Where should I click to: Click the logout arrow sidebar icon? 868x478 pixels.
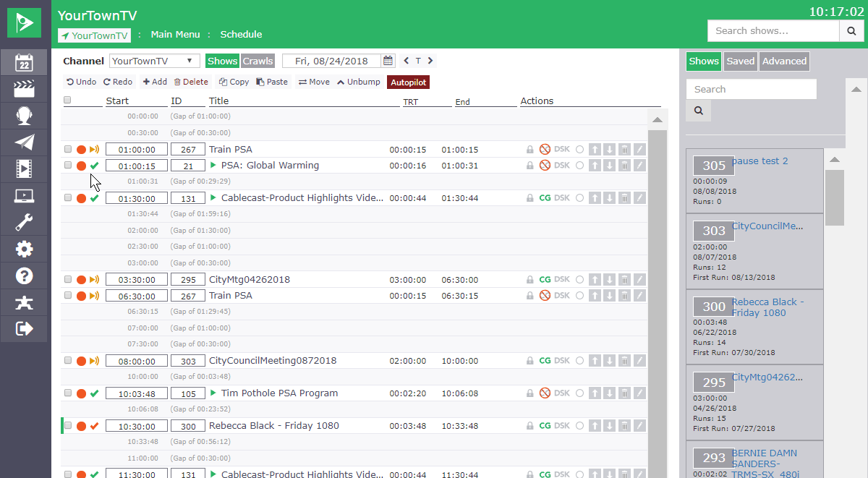(24, 329)
